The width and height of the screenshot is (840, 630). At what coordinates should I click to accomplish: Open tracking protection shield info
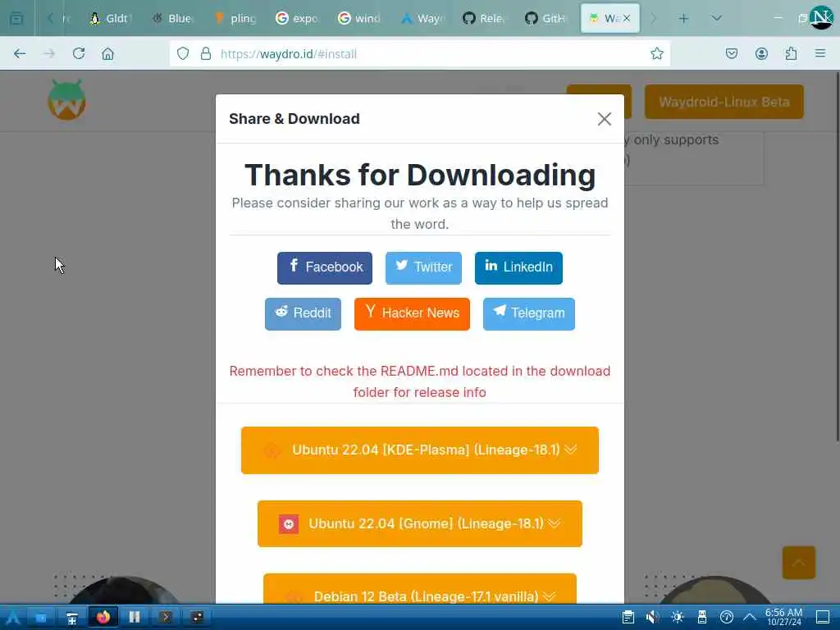tap(183, 53)
